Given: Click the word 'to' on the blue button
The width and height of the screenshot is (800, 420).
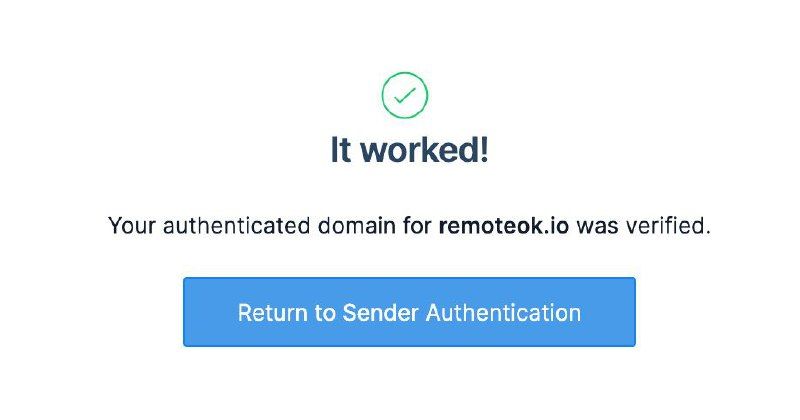Looking at the screenshot, I should pyautogui.click(x=325, y=312).
